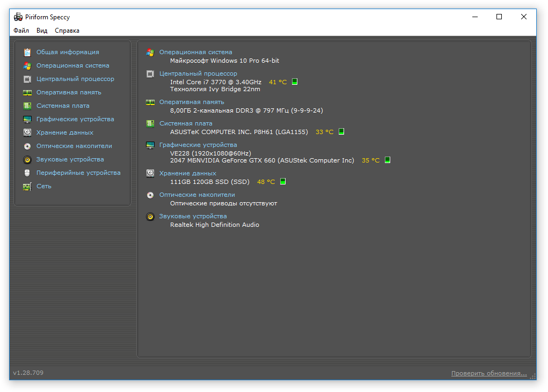Click the motherboard icon in summary panel

click(150, 123)
